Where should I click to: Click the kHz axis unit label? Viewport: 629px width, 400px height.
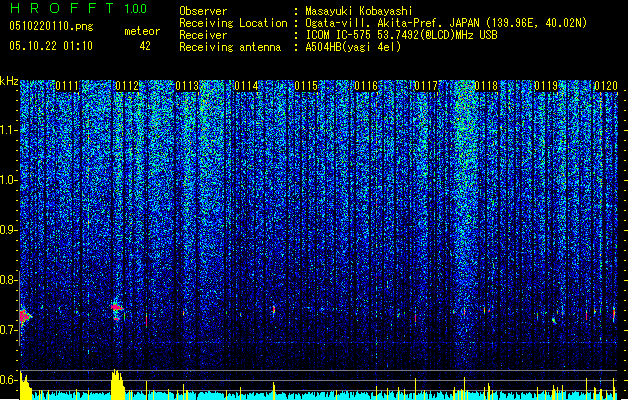[x=9, y=81]
